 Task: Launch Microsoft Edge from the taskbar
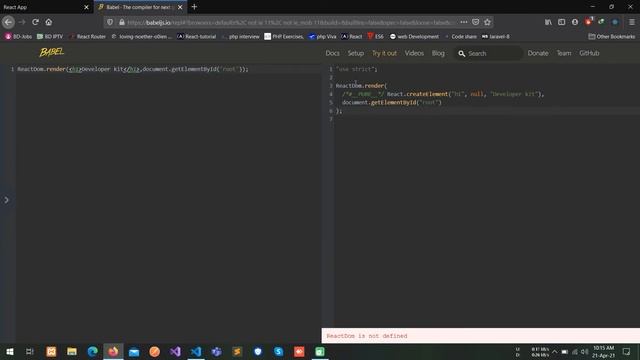click(x=93, y=351)
